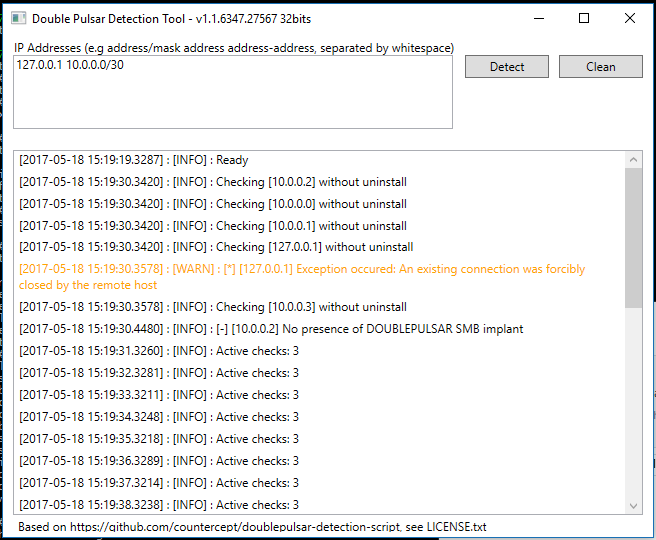The width and height of the screenshot is (656, 540).
Task: Select Active checks log line at 15:19:34.3248
Action: [x=159, y=417]
